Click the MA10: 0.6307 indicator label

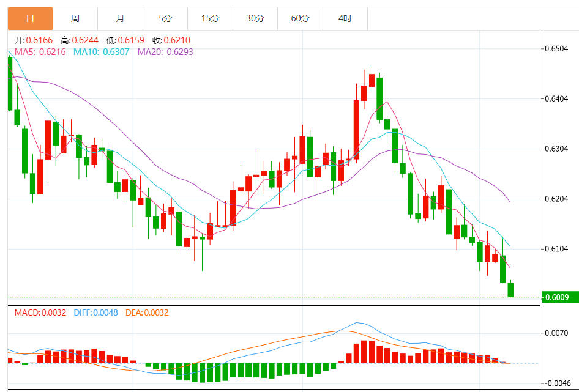point(101,52)
